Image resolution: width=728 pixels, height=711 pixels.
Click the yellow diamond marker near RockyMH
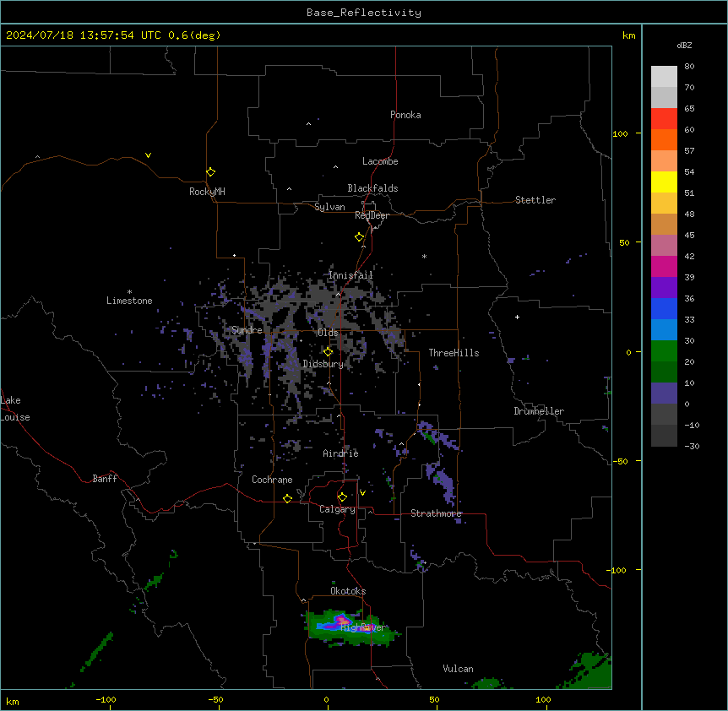coord(210,172)
